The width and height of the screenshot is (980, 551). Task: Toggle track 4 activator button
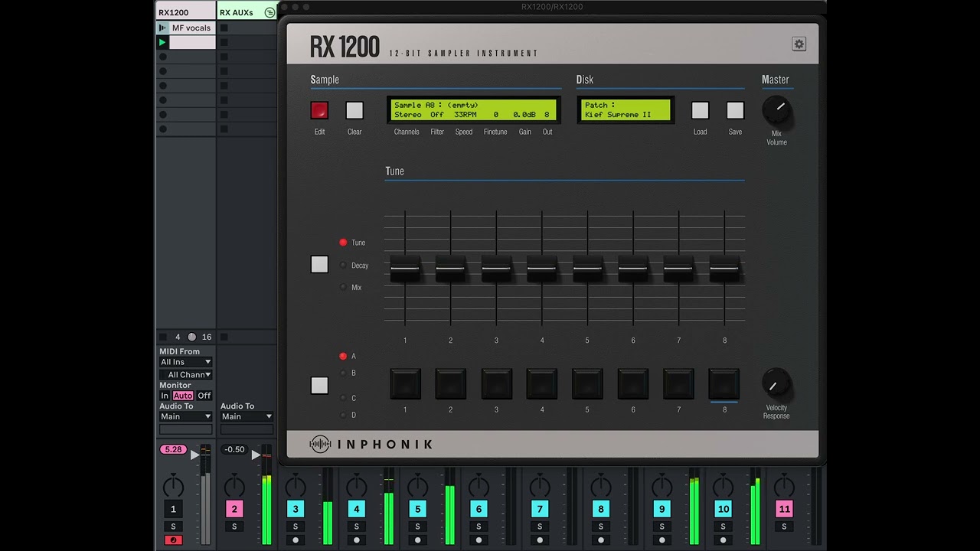356,509
